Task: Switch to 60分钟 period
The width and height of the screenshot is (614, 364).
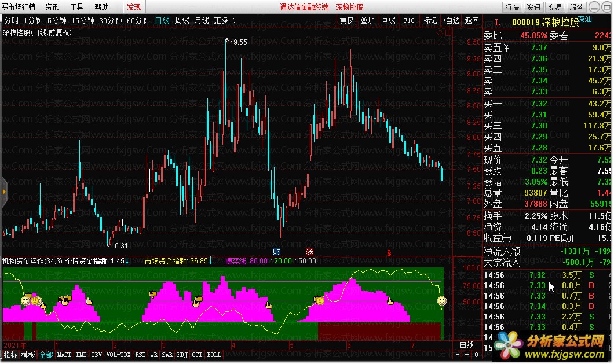Action: 138,20
